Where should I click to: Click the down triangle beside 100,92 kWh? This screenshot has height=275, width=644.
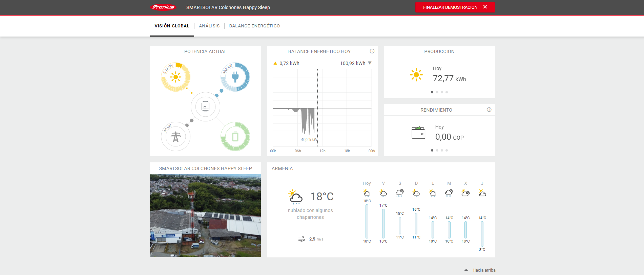pyautogui.click(x=370, y=63)
